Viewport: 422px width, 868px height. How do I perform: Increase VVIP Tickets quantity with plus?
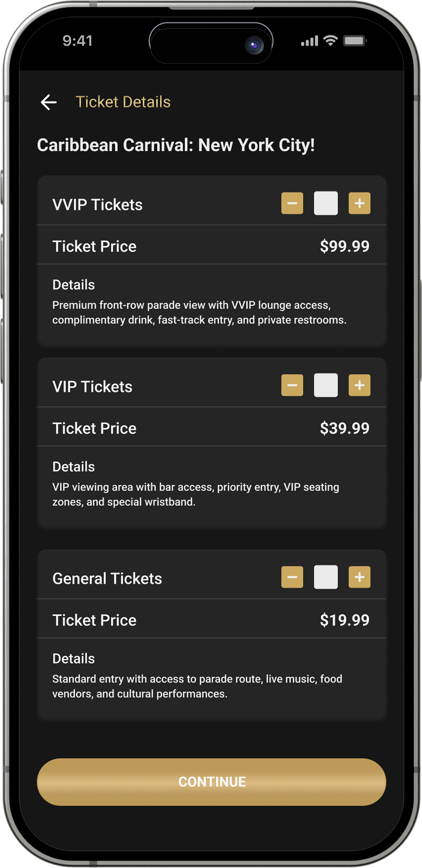click(359, 203)
